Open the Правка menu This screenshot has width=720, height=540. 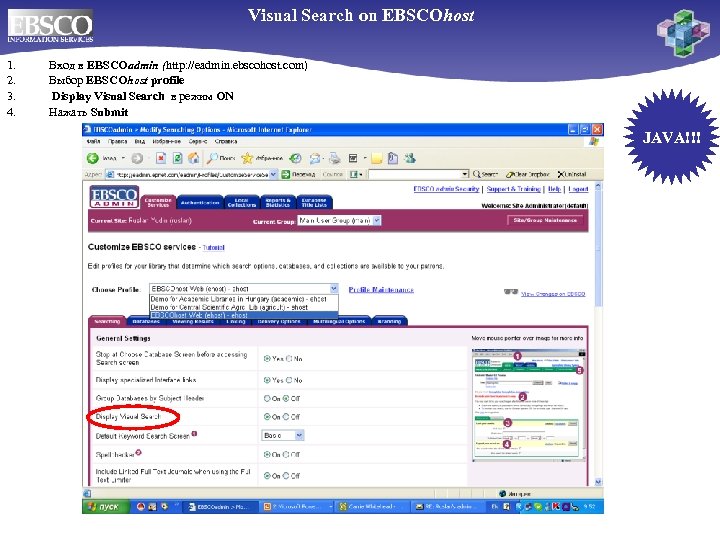point(118,141)
